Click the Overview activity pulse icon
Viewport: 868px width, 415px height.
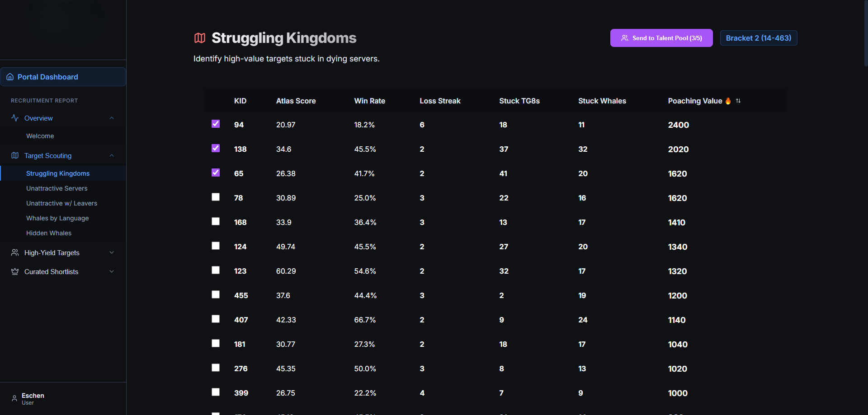15,118
